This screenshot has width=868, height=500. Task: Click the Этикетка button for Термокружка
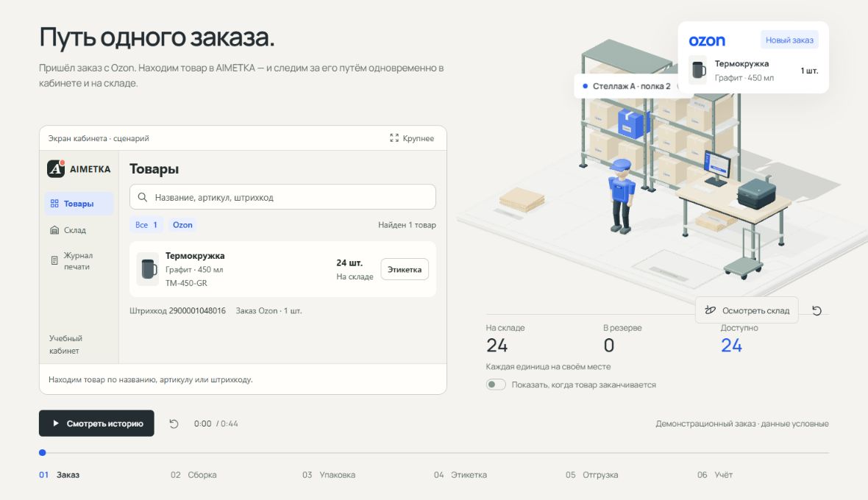[405, 269]
